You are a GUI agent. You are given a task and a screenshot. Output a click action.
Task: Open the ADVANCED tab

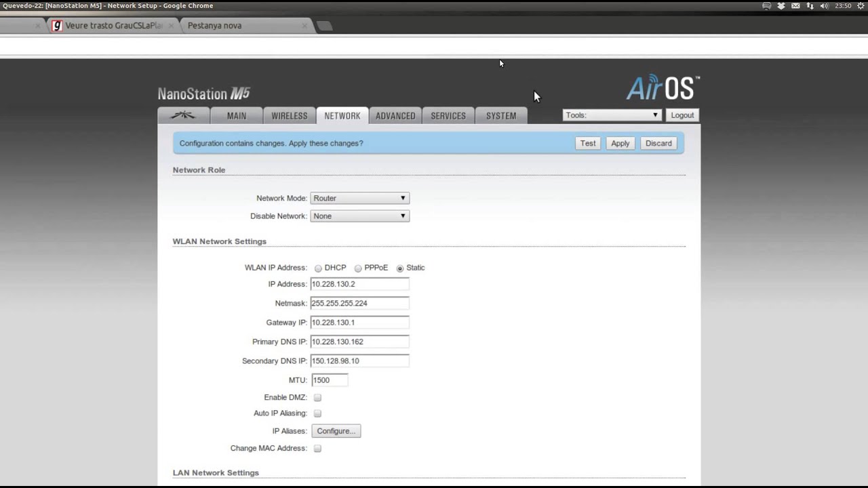tap(395, 116)
